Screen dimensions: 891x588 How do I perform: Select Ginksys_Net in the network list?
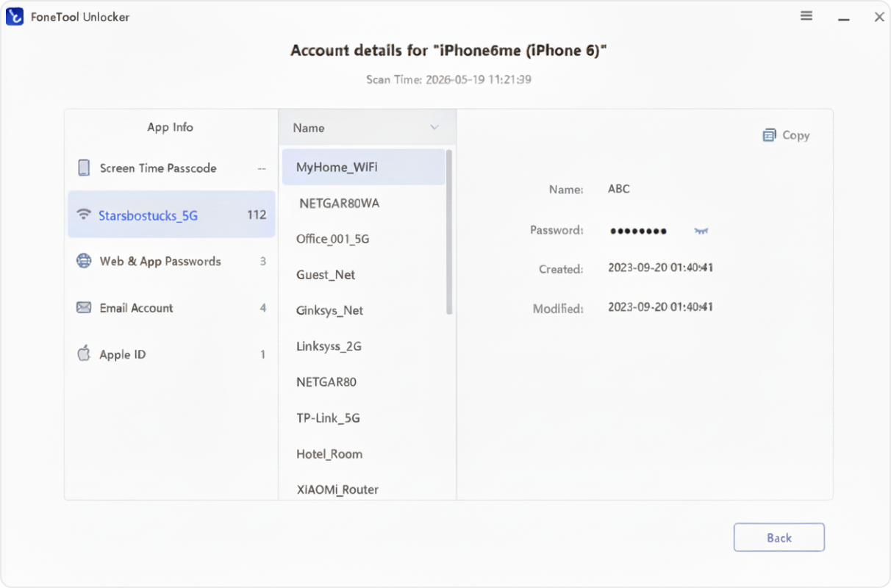pyautogui.click(x=363, y=311)
